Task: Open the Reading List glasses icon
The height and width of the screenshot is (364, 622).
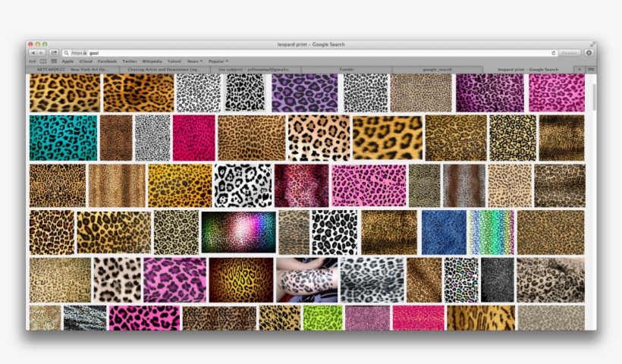Action: pyautogui.click(x=33, y=61)
